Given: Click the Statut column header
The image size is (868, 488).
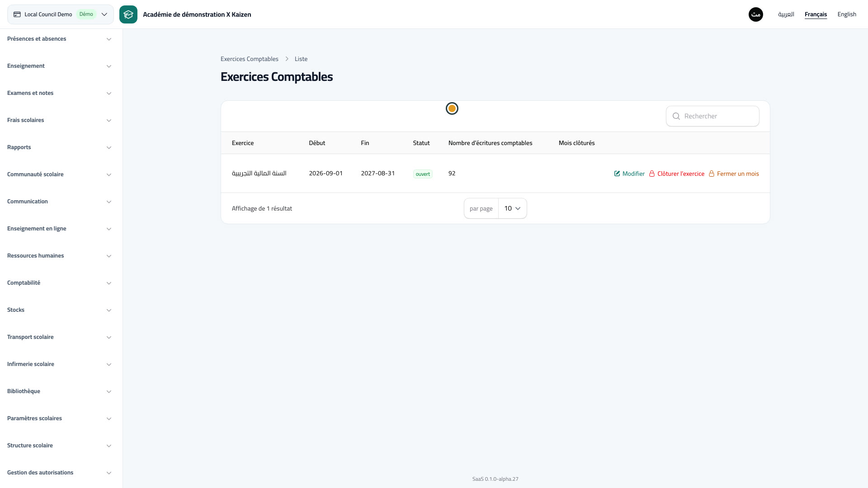Looking at the screenshot, I should 421,143.
